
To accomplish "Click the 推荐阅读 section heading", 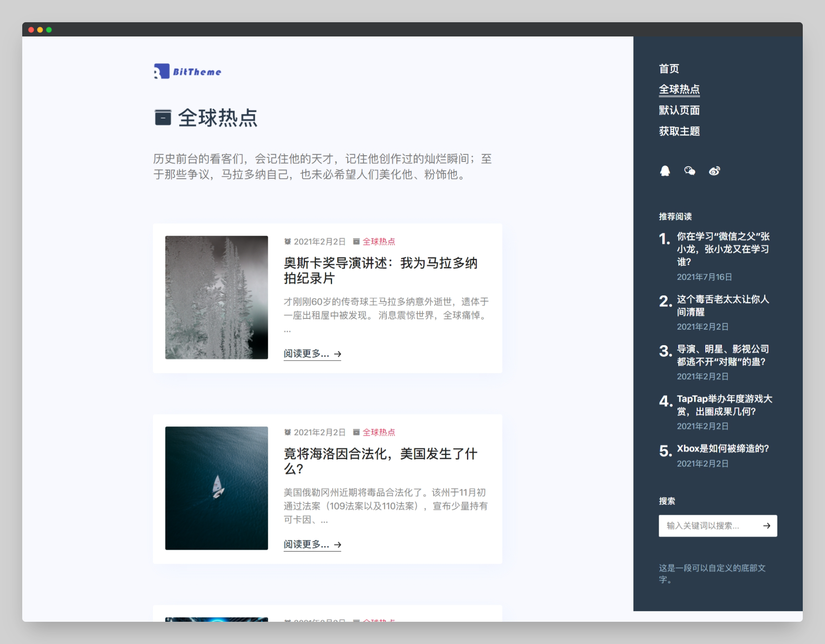I will click(x=675, y=217).
